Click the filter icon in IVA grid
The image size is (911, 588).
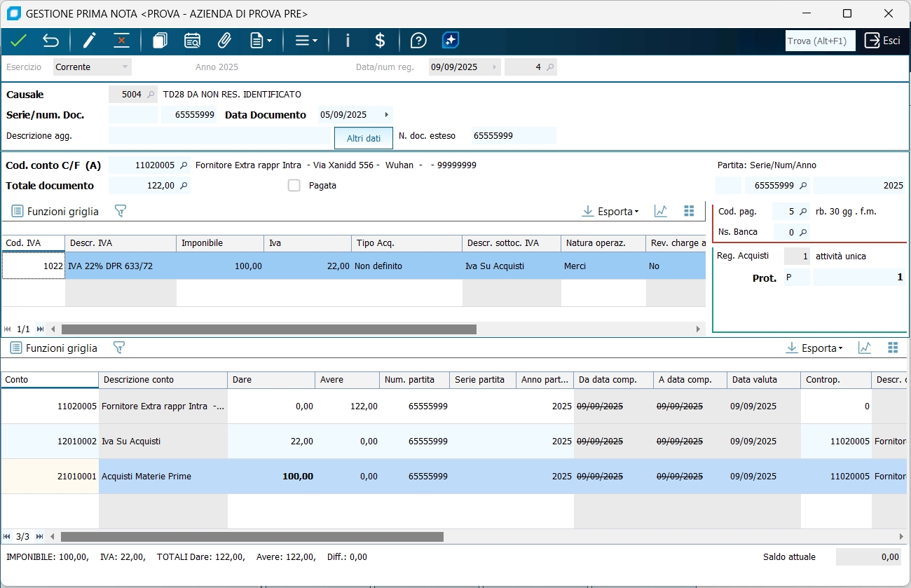(x=120, y=211)
